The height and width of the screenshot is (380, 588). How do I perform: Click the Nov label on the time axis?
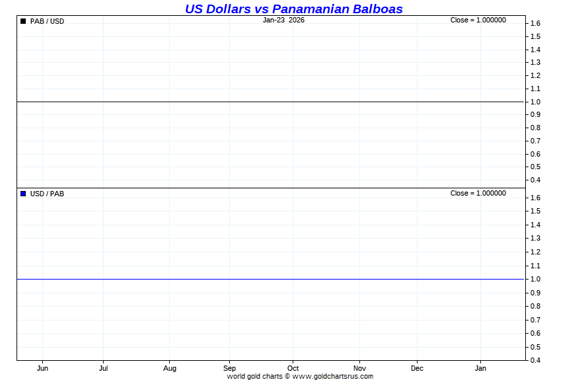click(359, 368)
